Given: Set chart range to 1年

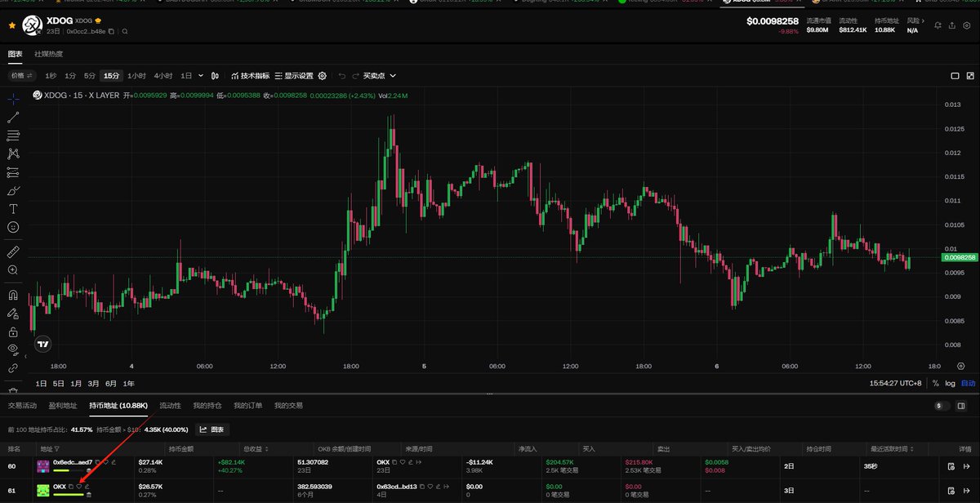Looking at the screenshot, I should (129, 384).
